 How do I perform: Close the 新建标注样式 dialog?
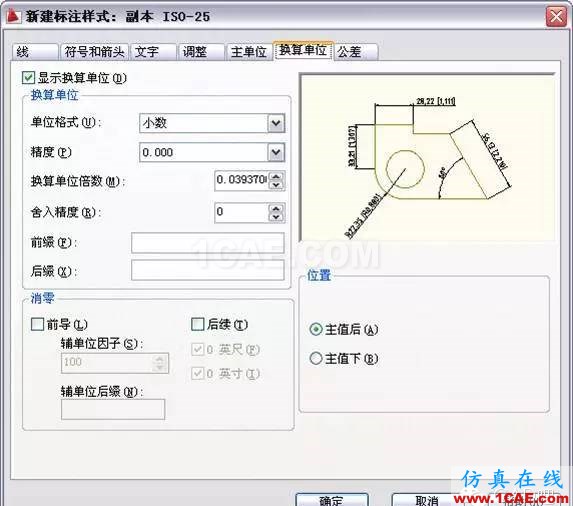pyautogui.click(x=556, y=16)
